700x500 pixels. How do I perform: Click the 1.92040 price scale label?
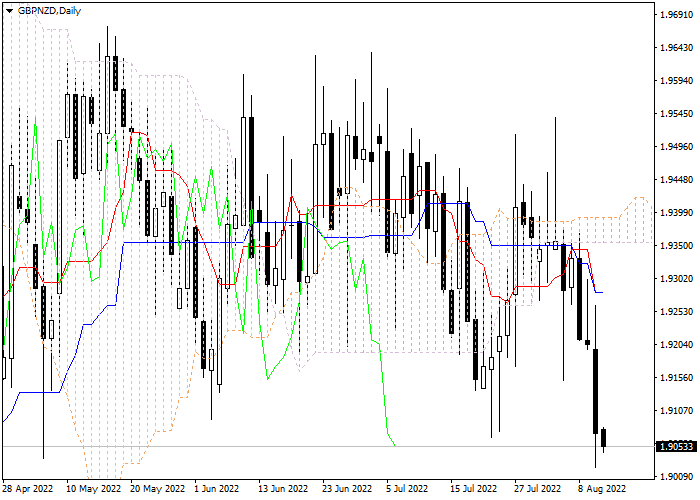tap(677, 345)
